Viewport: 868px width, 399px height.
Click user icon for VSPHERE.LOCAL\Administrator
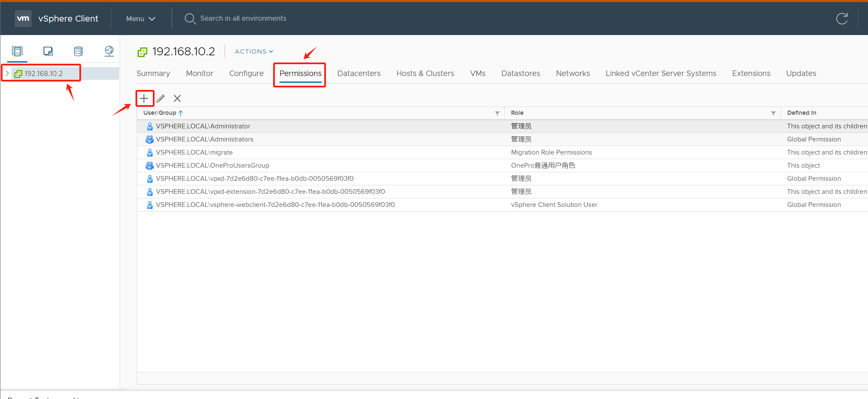click(x=149, y=126)
